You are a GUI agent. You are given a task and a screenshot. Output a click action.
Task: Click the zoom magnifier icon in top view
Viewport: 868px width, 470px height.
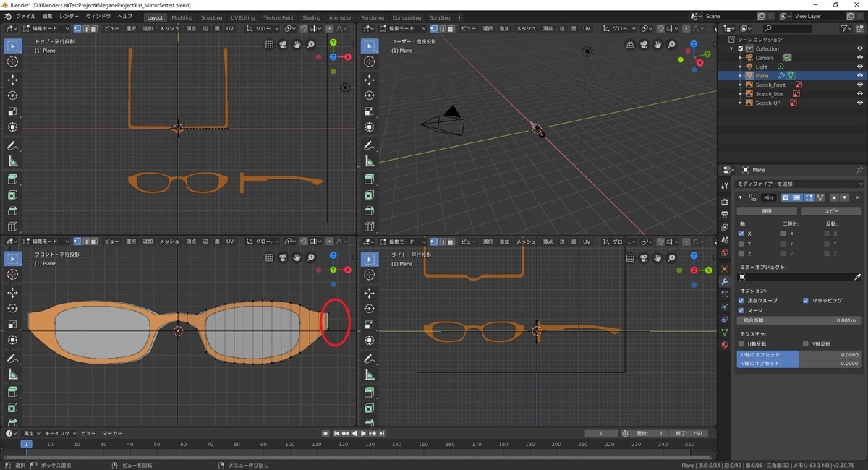310,45
